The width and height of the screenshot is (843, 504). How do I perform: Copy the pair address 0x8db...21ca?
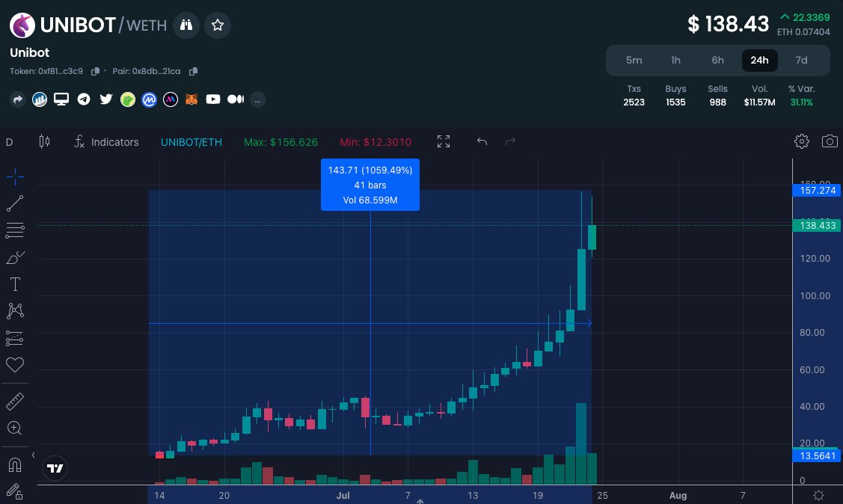coord(193,72)
